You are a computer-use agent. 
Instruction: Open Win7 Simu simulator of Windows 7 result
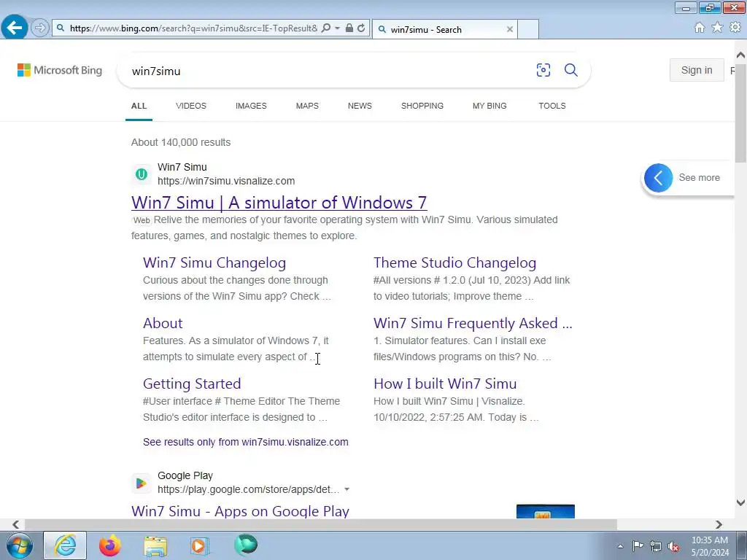click(x=279, y=203)
